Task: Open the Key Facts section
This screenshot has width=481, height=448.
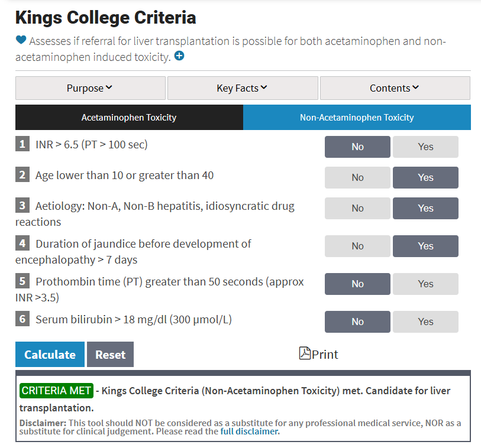Action: (x=243, y=88)
